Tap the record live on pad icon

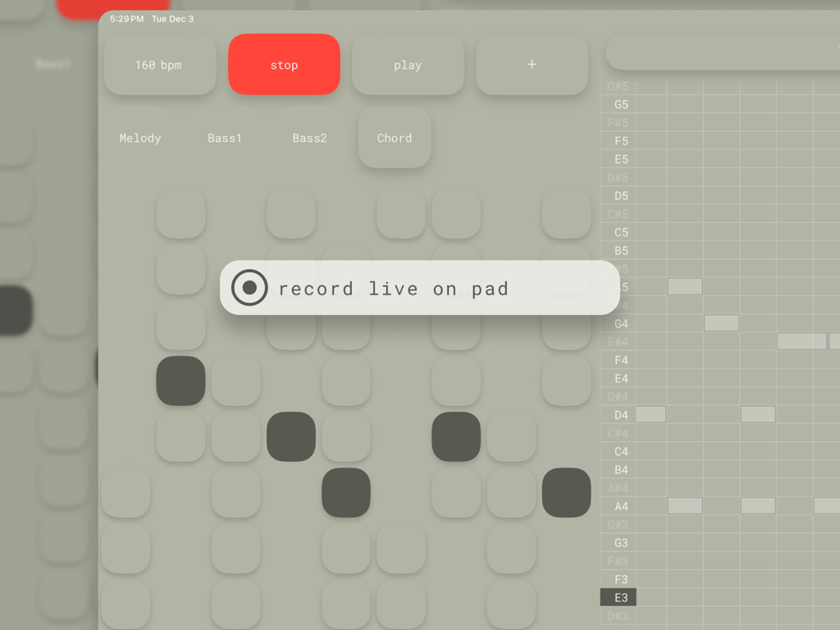point(249,288)
